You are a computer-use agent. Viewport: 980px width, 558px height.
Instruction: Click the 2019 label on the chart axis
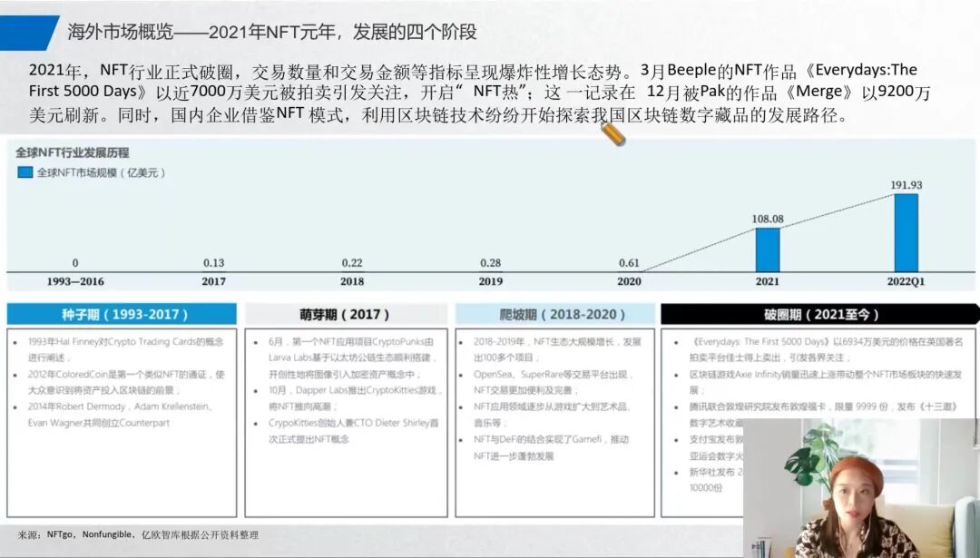click(x=490, y=281)
